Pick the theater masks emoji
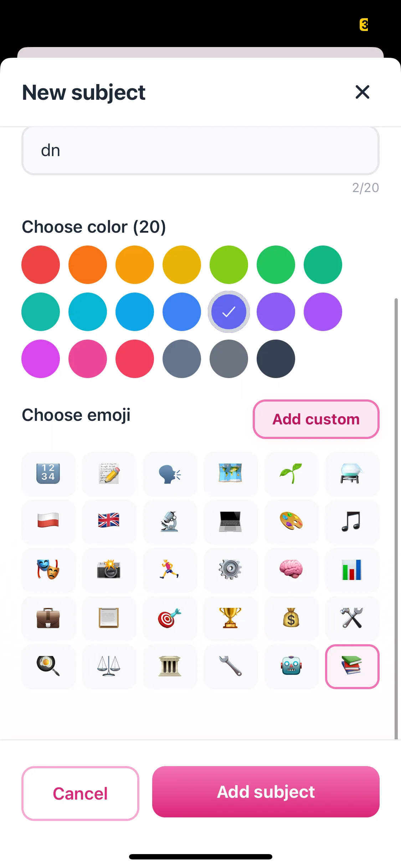The width and height of the screenshot is (401, 868). pyautogui.click(x=48, y=569)
